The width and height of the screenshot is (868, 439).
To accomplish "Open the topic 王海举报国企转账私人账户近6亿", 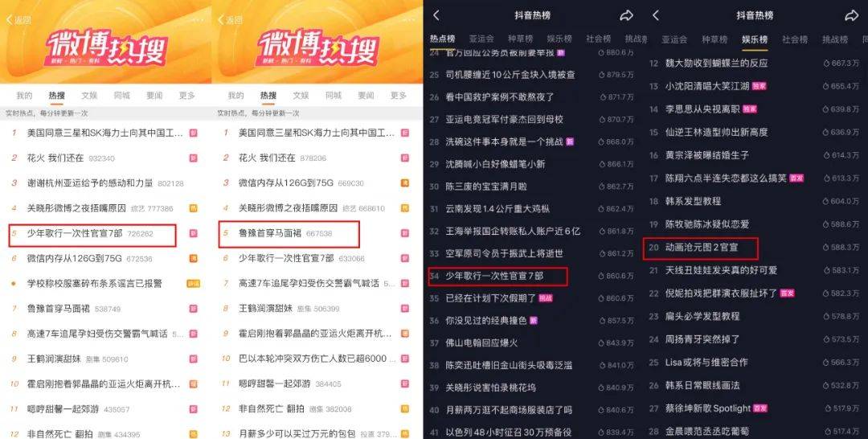I will [x=513, y=231].
